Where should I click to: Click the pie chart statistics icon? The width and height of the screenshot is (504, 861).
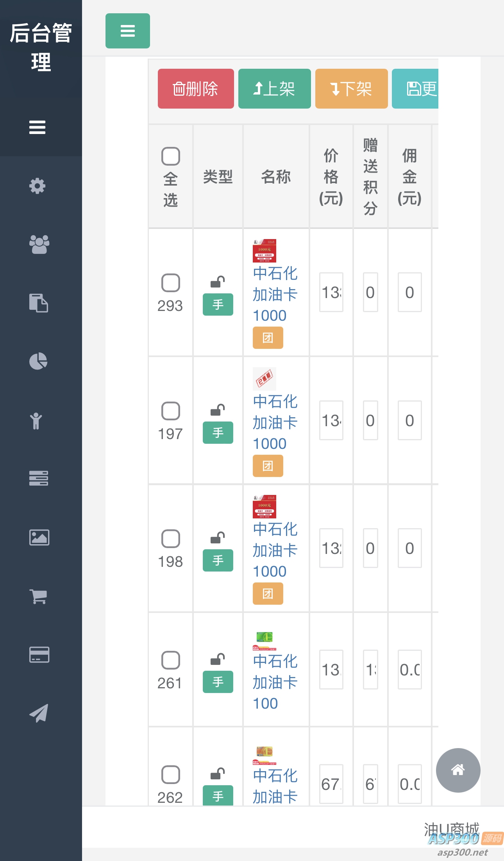[38, 361]
